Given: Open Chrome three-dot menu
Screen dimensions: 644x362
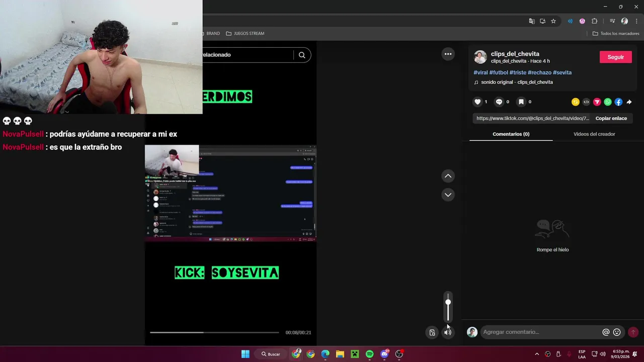Looking at the screenshot, I should point(636,21).
